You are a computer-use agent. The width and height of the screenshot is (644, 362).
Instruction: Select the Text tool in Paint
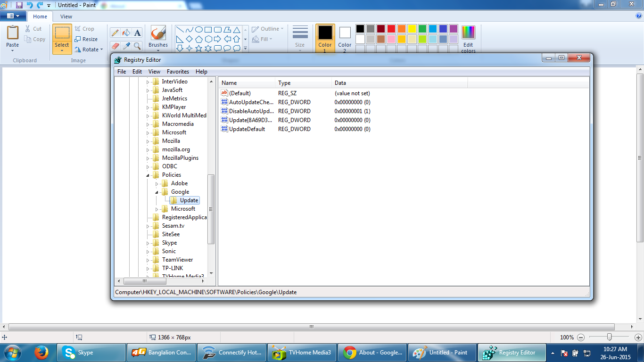tap(137, 33)
